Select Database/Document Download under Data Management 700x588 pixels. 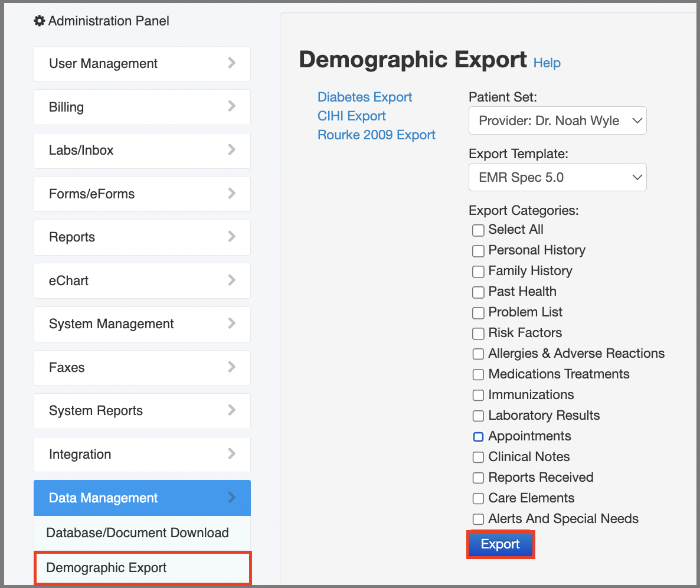[142, 532]
